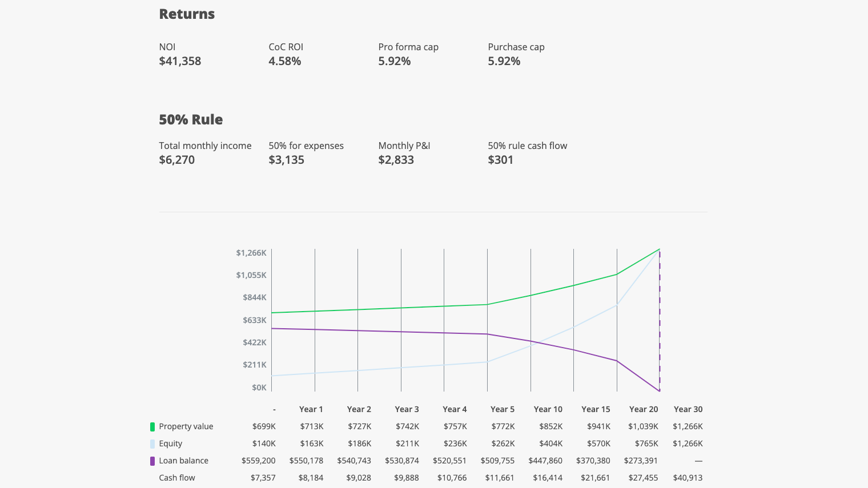Click the Year 5 loan balance $509,755
This screenshot has height=488, width=868.
(497, 461)
